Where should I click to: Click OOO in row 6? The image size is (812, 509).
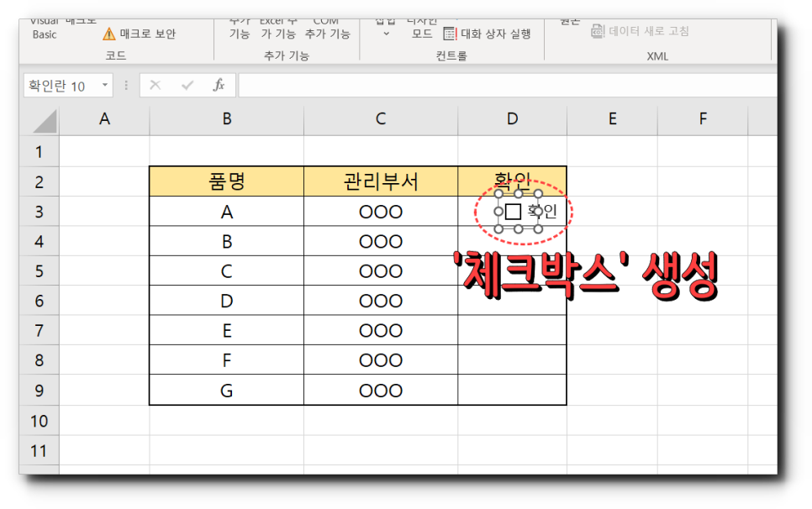[381, 301]
